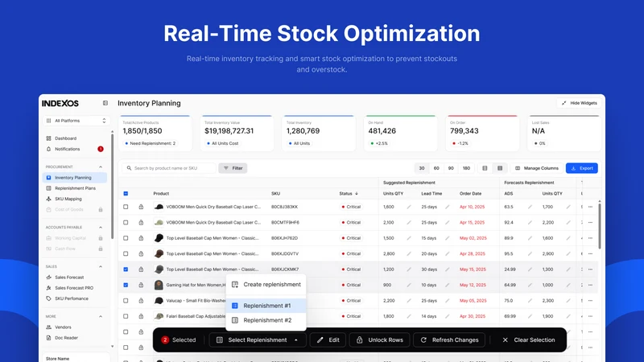Screen dimensions: 644x362
Task: Toggle the select-all header checkbox
Action: click(126, 193)
